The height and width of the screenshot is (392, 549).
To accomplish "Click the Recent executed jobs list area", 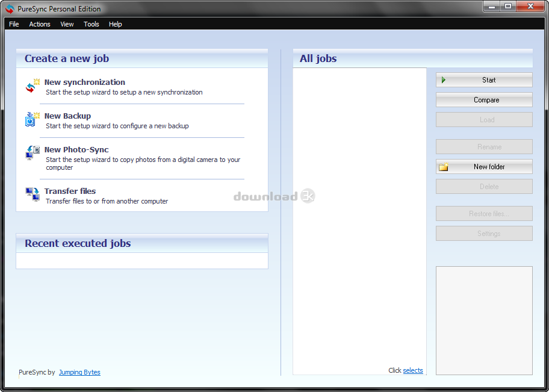I will (x=142, y=261).
